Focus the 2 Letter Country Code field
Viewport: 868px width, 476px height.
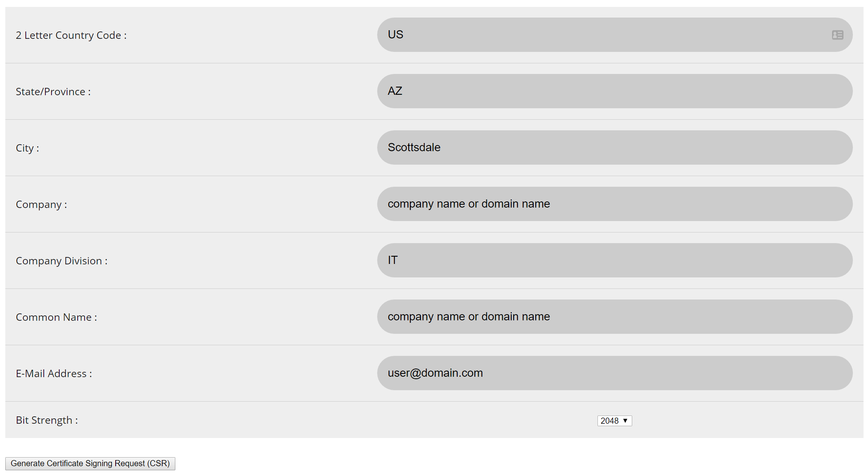tap(615, 35)
